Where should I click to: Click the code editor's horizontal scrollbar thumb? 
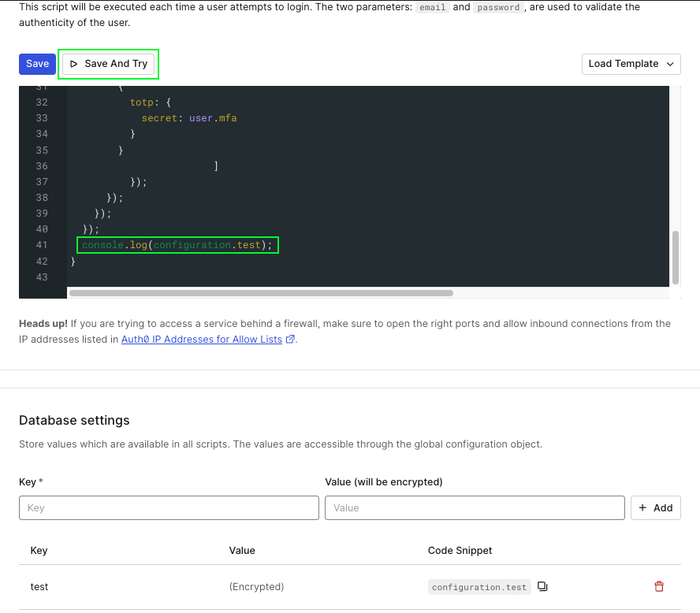click(261, 293)
